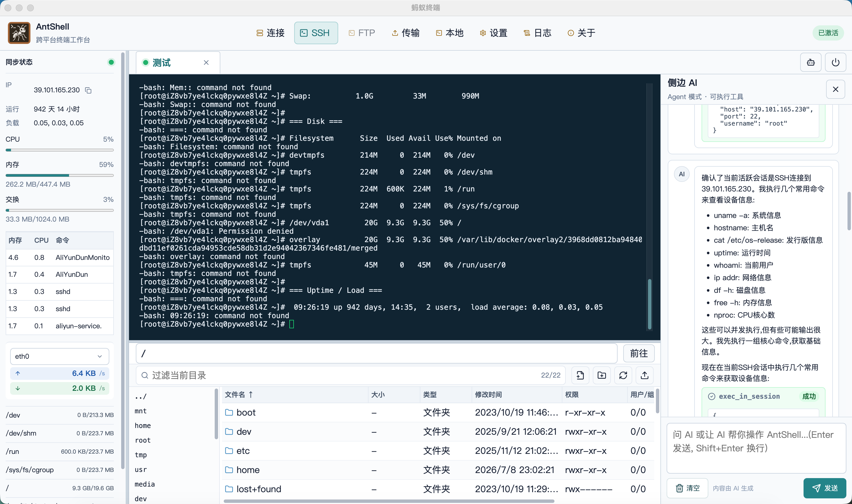Image resolution: width=852 pixels, height=504 pixels.
Task: Click the 内存 memory usage bar
Action: point(59,175)
